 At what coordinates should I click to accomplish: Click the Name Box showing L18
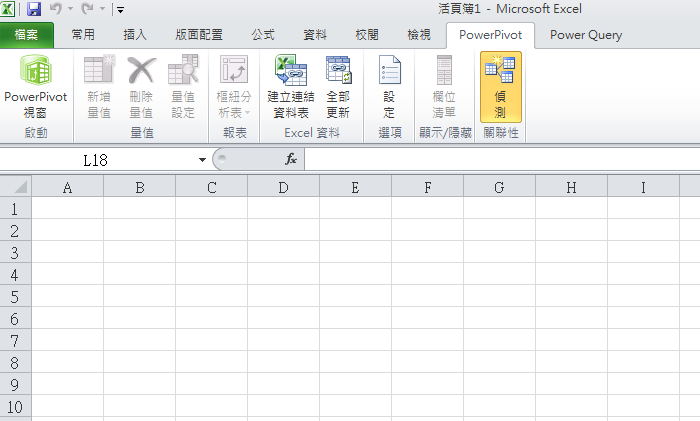96,160
